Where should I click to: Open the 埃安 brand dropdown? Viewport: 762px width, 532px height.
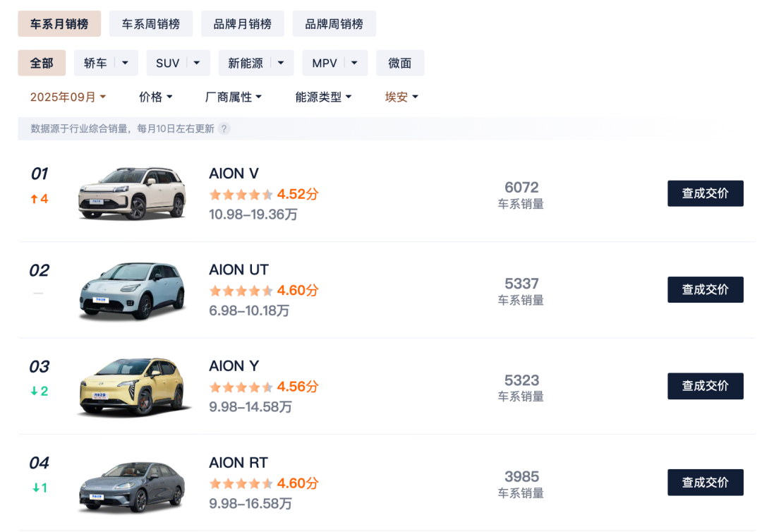[401, 97]
